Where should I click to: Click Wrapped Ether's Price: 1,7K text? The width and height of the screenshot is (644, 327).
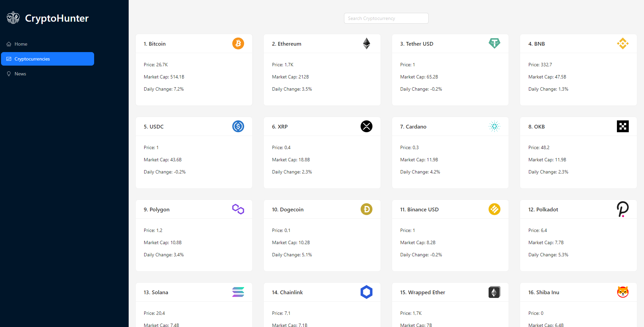click(411, 313)
